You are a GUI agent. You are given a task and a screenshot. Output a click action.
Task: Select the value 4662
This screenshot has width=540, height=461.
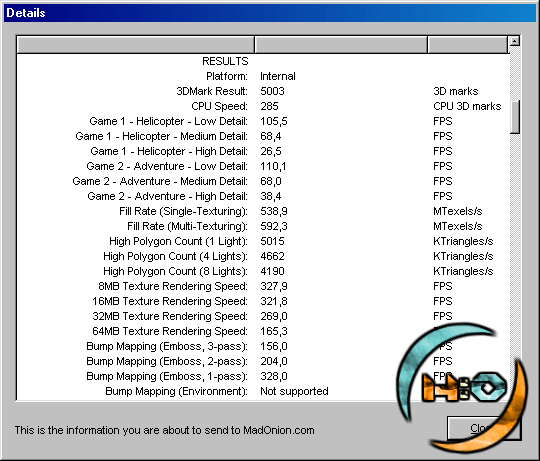point(272,256)
